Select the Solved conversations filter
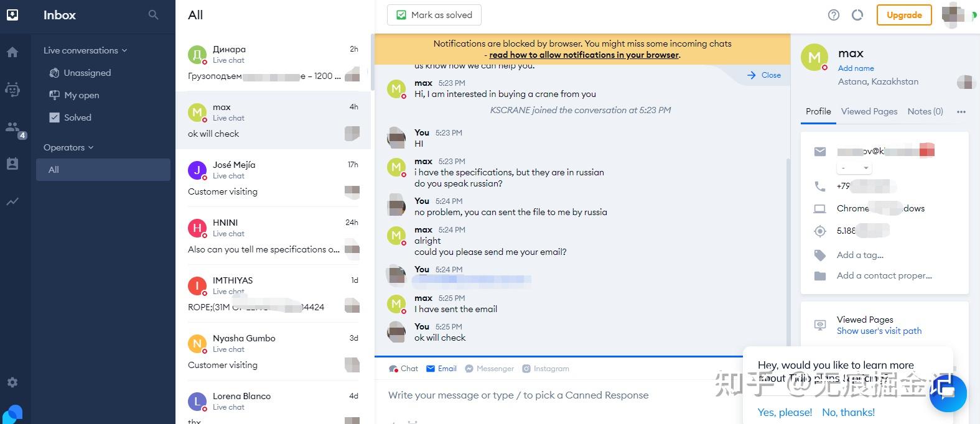This screenshot has height=424, width=980. pos(77,118)
